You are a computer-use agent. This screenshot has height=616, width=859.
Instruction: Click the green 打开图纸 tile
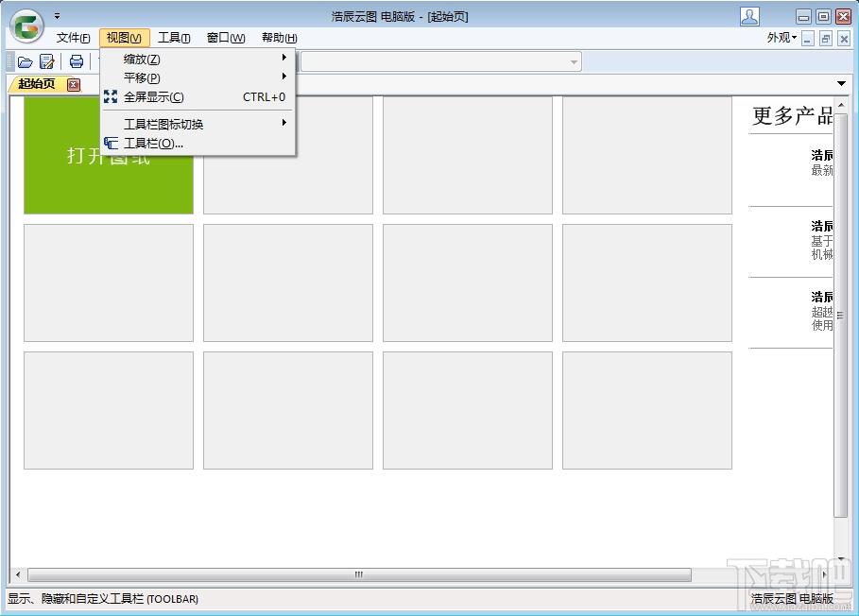[x=109, y=156]
